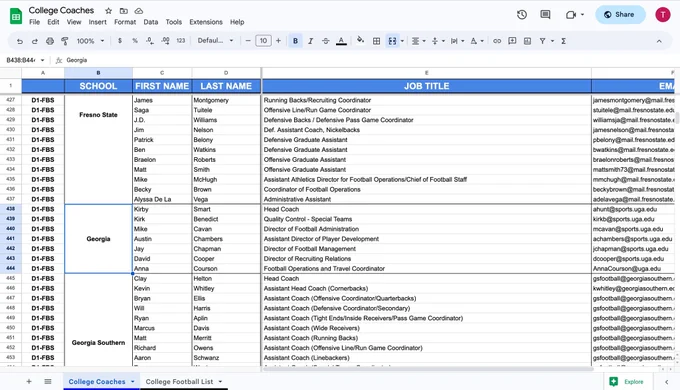Image resolution: width=680 pixels, height=390 pixels.
Task: Add a new sheet plus button
Action: [x=29, y=382]
